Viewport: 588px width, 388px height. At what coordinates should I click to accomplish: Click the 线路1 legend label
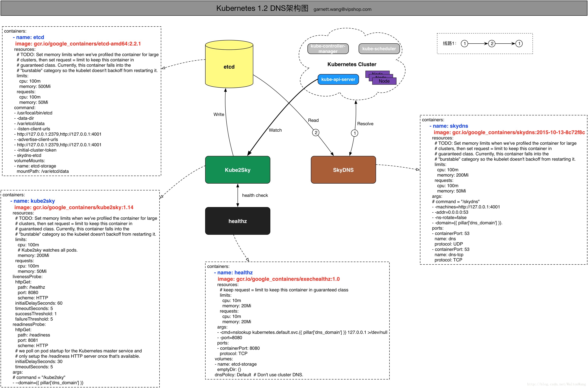449,44
